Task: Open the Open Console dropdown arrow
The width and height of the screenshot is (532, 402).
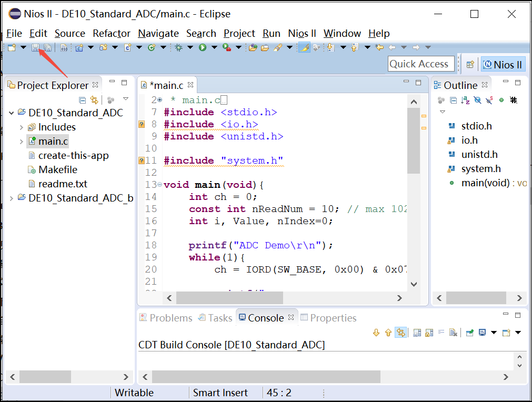Action: [x=518, y=333]
